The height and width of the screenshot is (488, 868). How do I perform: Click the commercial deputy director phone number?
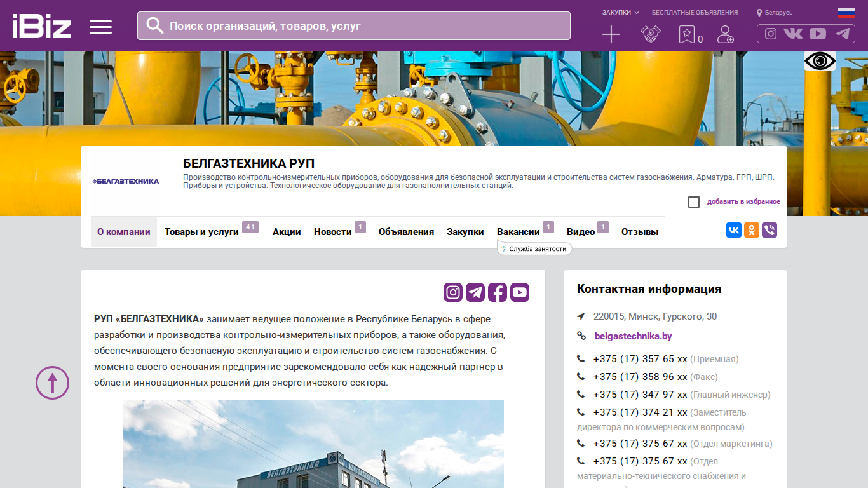coord(641,412)
